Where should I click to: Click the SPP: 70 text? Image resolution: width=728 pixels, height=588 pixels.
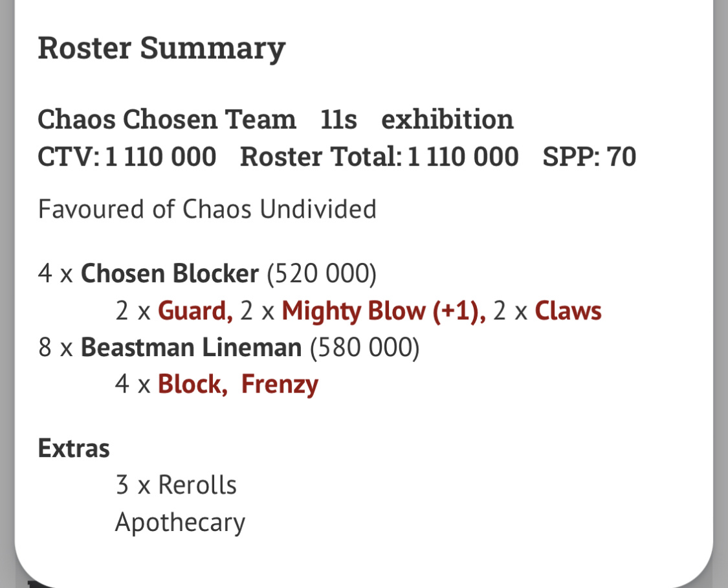tap(589, 157)
